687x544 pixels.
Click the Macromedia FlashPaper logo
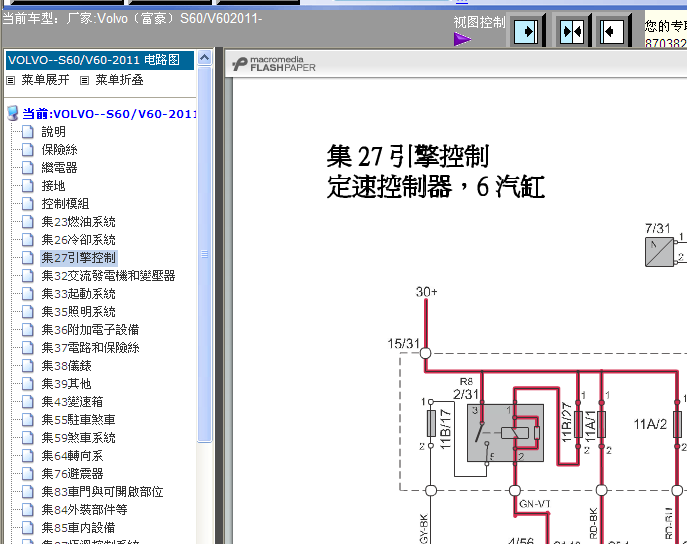(274, 64)
